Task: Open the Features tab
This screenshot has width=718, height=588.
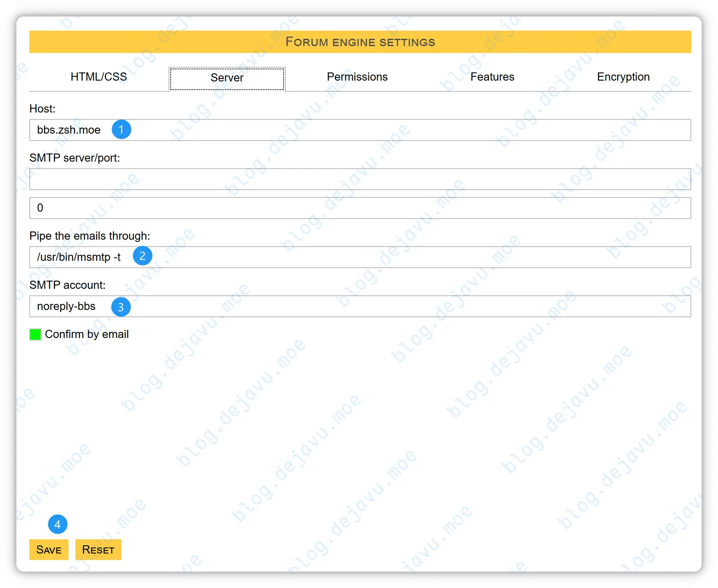Action: [492, 77]
